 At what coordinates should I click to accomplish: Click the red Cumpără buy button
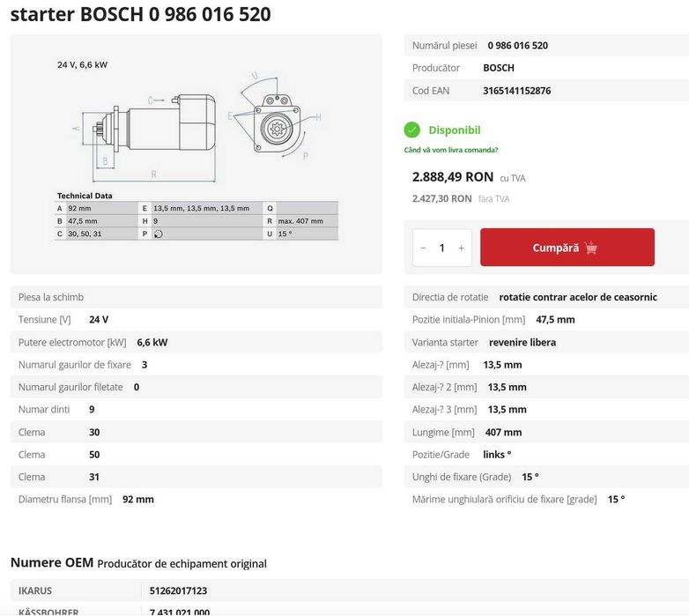[567, 248]
